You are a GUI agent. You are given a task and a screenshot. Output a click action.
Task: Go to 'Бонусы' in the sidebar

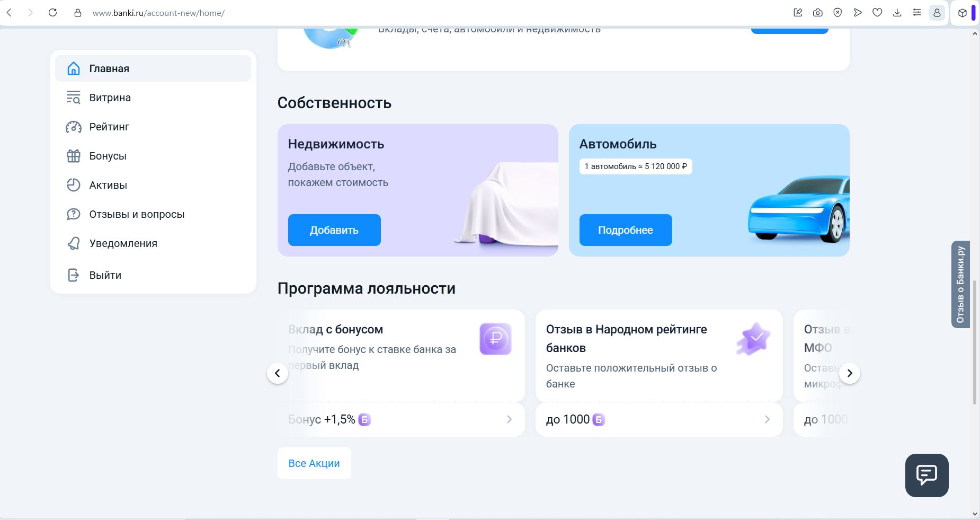pyautogui.click(x=108, y=156)
